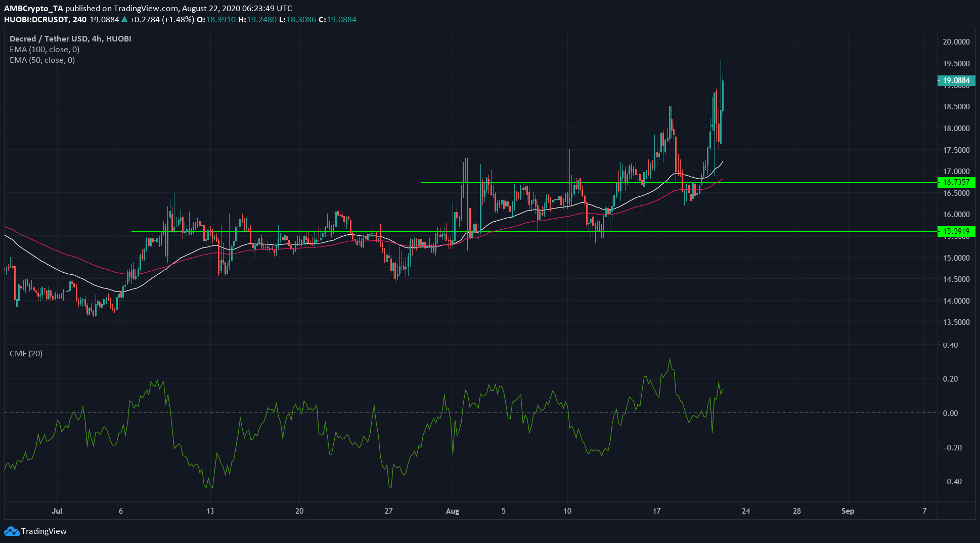Click the Decred / Tether USD, 4h, HUOBI title
The width and height of the screenshot is (980, 543).
click(70, 39)
